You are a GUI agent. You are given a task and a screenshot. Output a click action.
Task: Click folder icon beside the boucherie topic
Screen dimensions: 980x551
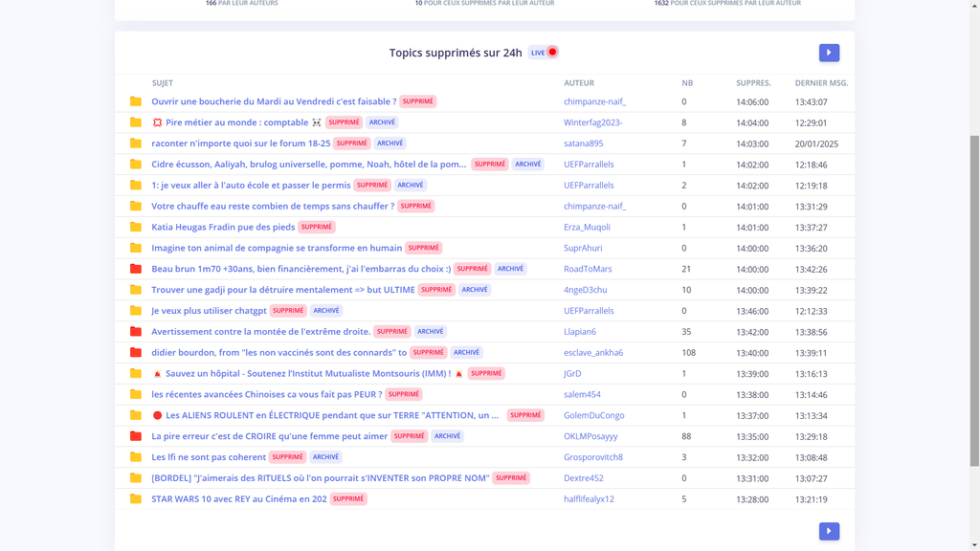136,101
